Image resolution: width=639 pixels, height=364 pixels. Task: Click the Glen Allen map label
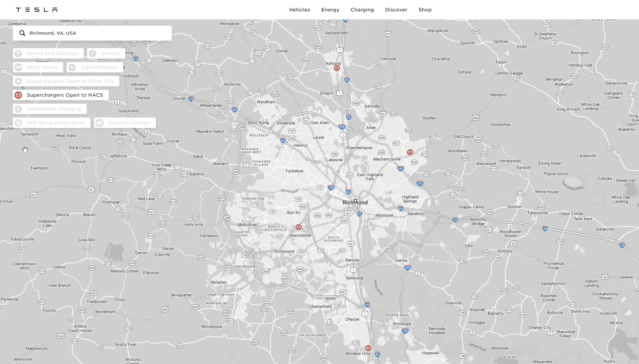click(x=320, y=123)
